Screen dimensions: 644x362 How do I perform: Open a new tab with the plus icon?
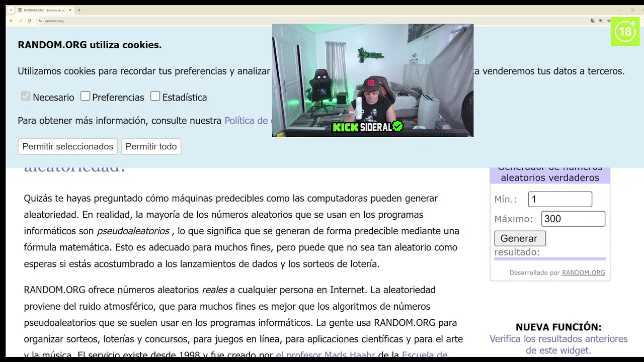(79, 10)
